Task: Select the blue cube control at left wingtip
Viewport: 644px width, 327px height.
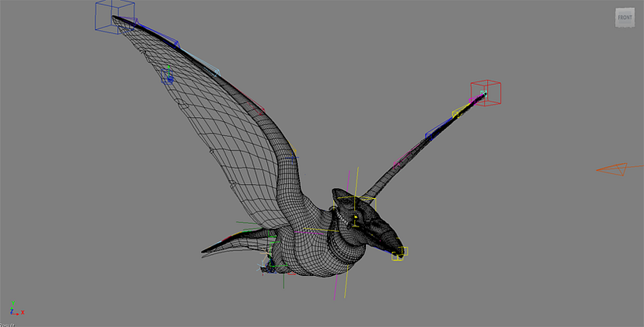Action: point(115,16)
